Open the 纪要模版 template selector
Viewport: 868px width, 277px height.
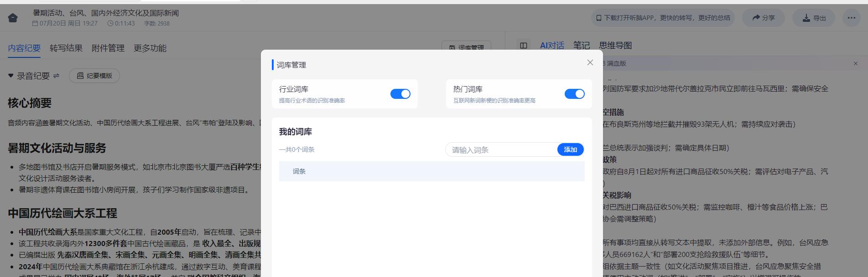[94, 76]
